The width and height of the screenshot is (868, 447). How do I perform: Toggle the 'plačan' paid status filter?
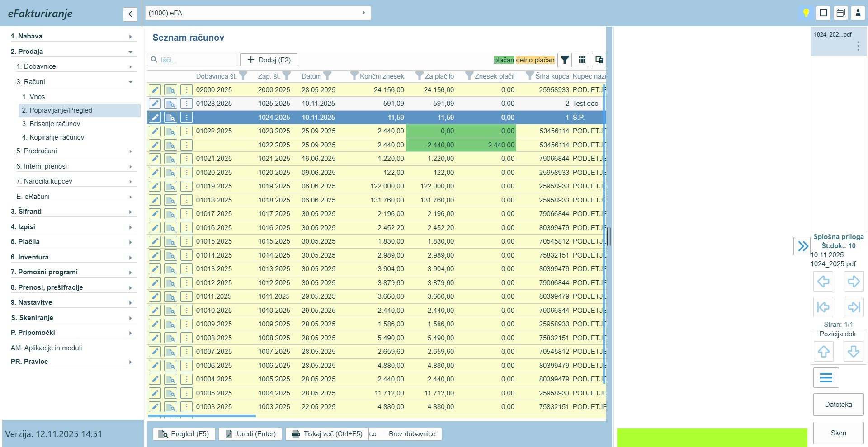point(504,60)
